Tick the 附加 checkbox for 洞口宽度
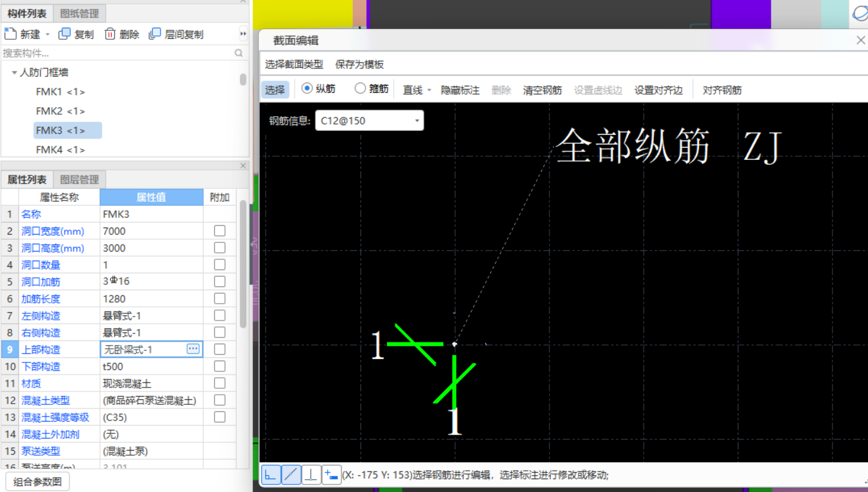Viewport: 868px width, 492px height. point(220,231)
